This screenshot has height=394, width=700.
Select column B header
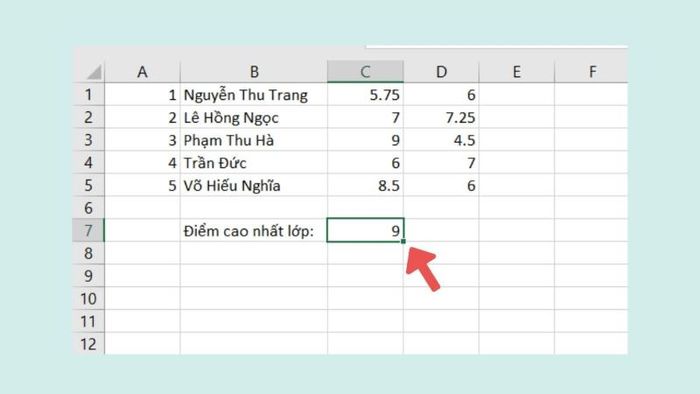click(254, 72)
